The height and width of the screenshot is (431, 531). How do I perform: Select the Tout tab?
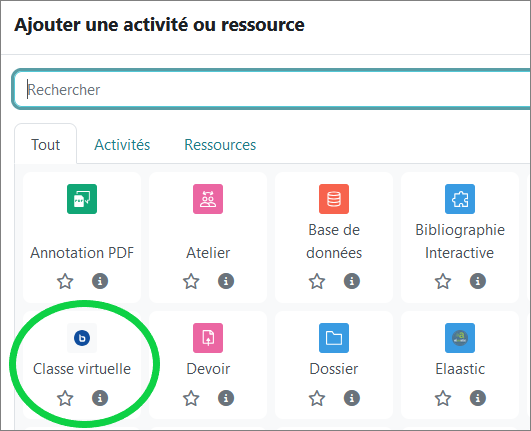tap(46, 144)
